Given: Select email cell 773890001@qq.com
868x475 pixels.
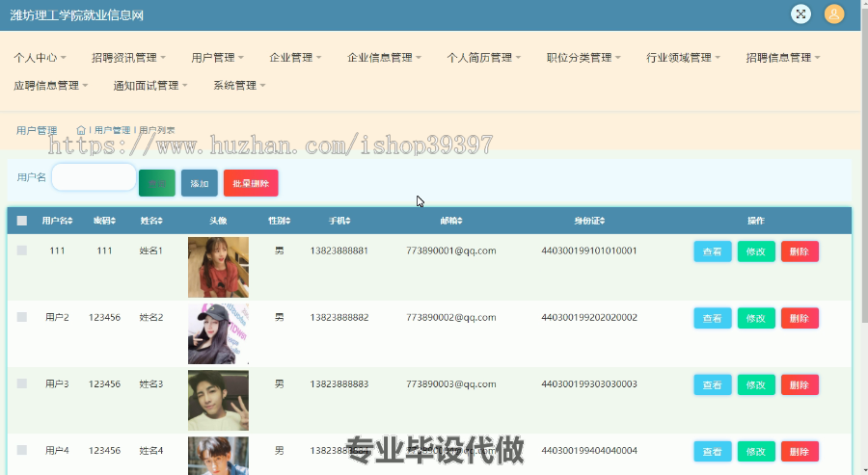Looking at the screenshot, I should click(x=451, y=251).
